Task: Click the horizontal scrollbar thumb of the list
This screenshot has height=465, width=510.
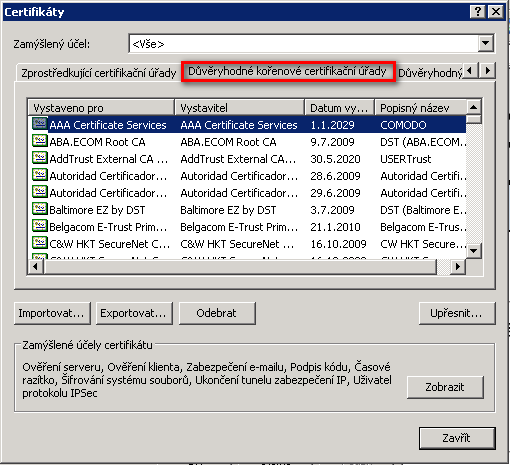Action: pyautogui.click(x=240, y=266)
